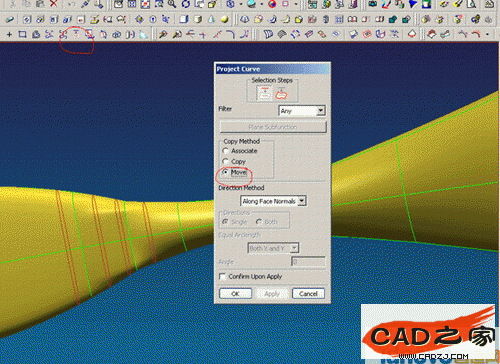The height and width of the screenshot is (364, 500).
Task: Click the OK button
Action: click(235, 294)
